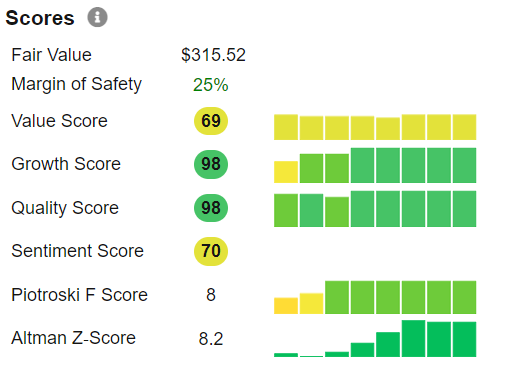Click the tallest Altman Z-Score history bar
The height and width of the screenshot is (385, 508).
(413, 338)
